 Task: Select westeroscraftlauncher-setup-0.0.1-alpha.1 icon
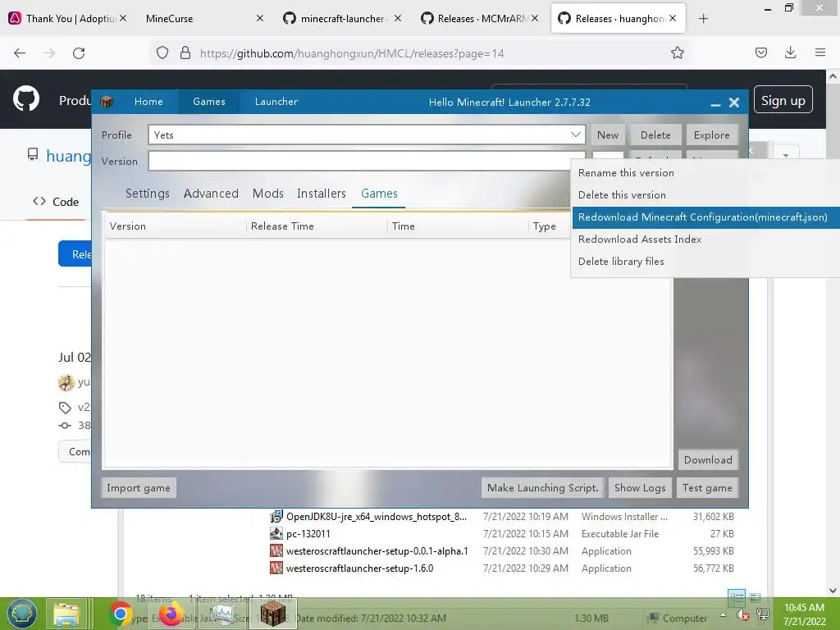pos(276,550)
